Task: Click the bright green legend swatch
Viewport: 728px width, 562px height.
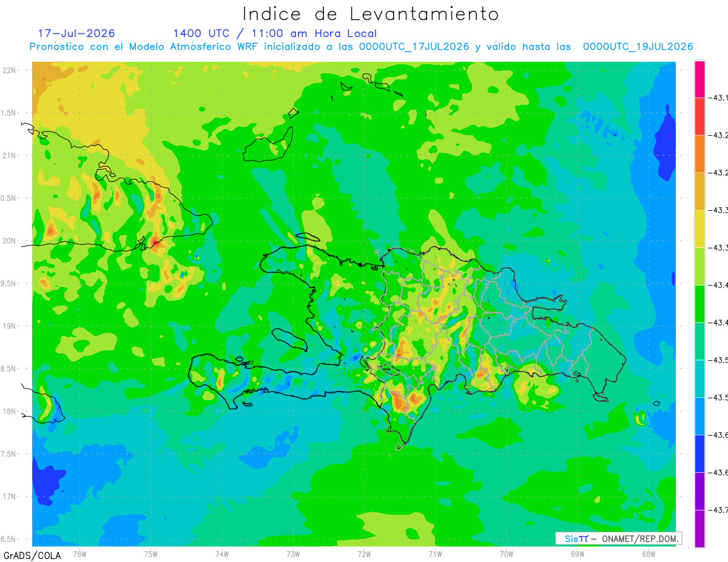Action: [699, 303]
